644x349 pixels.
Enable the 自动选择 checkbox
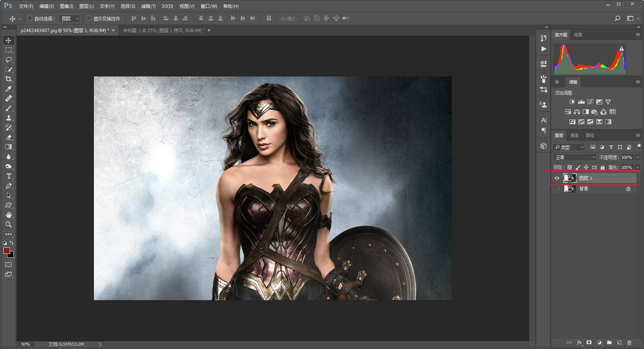(x=30, y=18)
